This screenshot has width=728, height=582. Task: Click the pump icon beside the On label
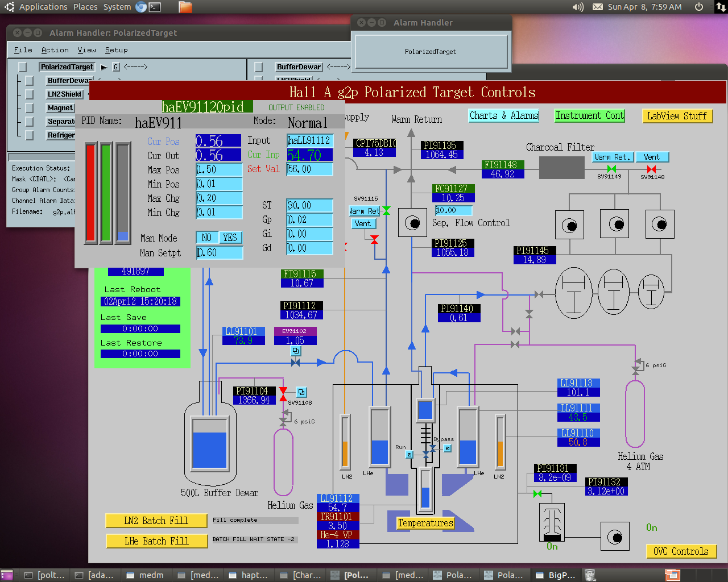(x=615, y=537)
